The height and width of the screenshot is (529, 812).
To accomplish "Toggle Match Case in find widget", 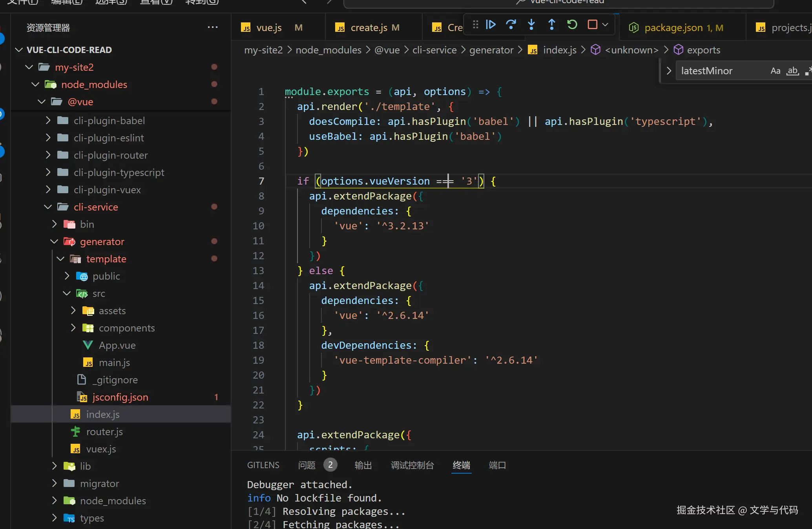I will [775, 71].
